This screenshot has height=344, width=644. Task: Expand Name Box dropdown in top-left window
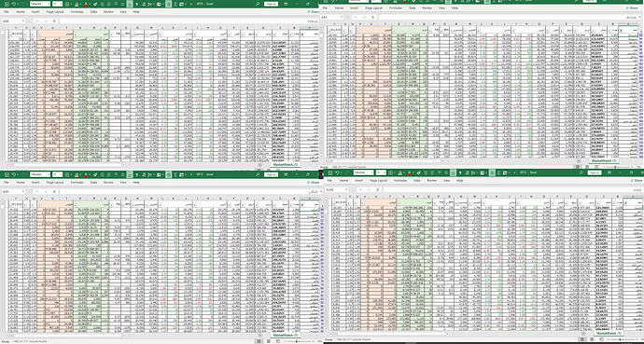[23, 21]
